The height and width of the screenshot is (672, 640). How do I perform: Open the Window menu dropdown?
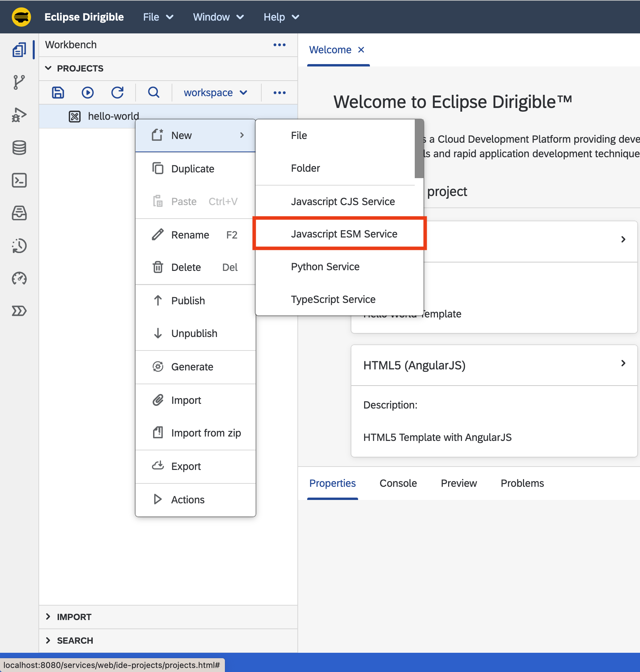(219, 17)
